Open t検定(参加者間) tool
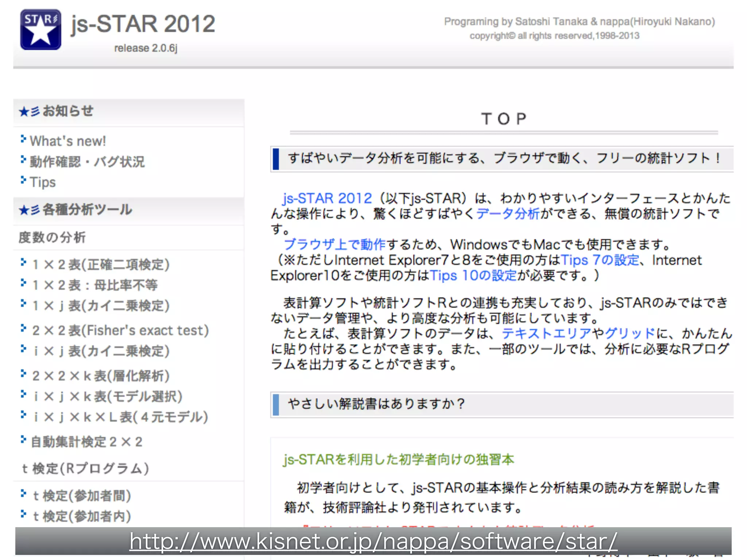 pos(82,495)
